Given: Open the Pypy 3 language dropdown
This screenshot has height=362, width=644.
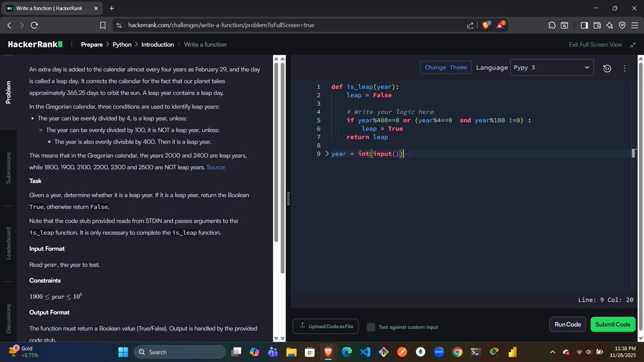Looking at the screenshot, I should [552, 68].
